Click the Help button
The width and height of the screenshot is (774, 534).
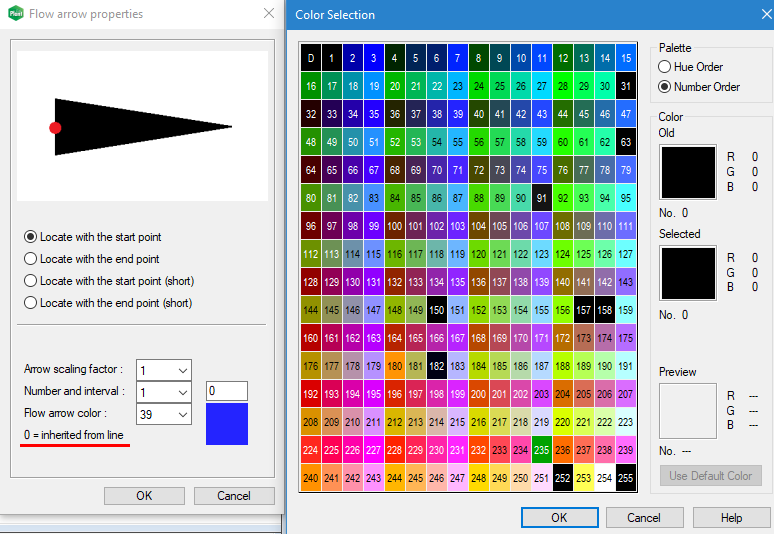pyautogui.click(x=731, y=517)
